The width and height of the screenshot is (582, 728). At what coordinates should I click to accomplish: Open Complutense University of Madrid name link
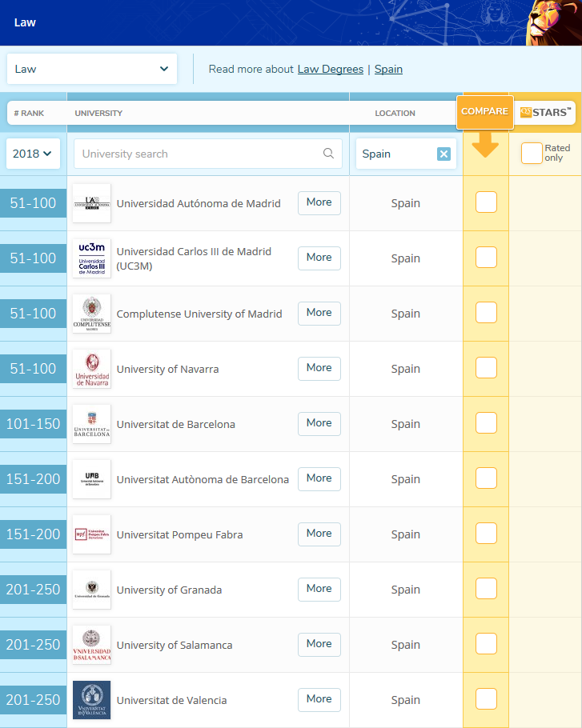click(199, 314)
